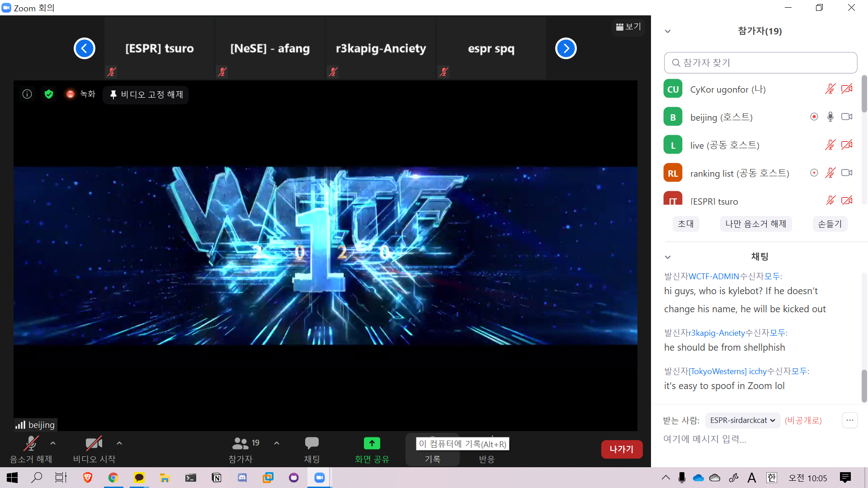The width and height of the screenshot is (868, 488).
Task: Click the 참가자 찾기 search field
Action: [x=760, y=63]
